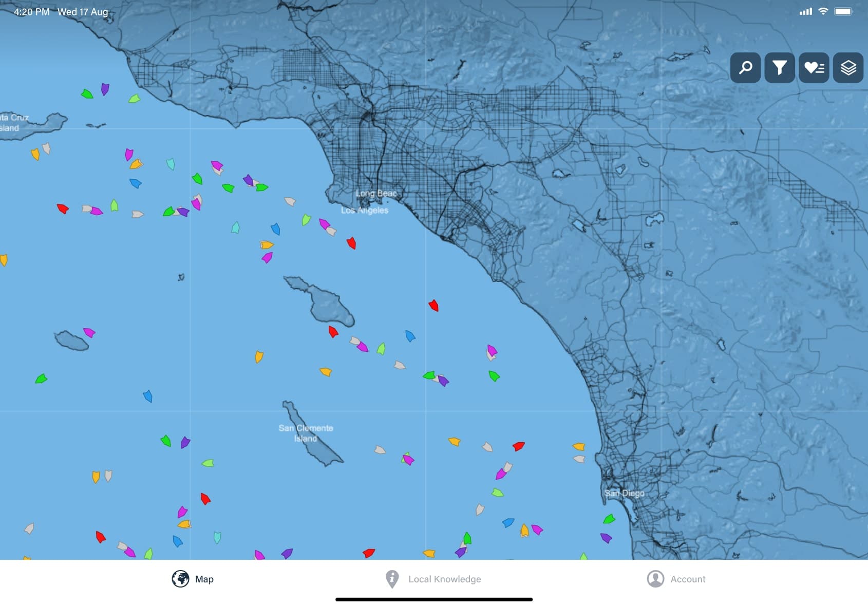Open the vessel search magnifier icon
This screenshot has width=868, height=606.
[745, 68]
